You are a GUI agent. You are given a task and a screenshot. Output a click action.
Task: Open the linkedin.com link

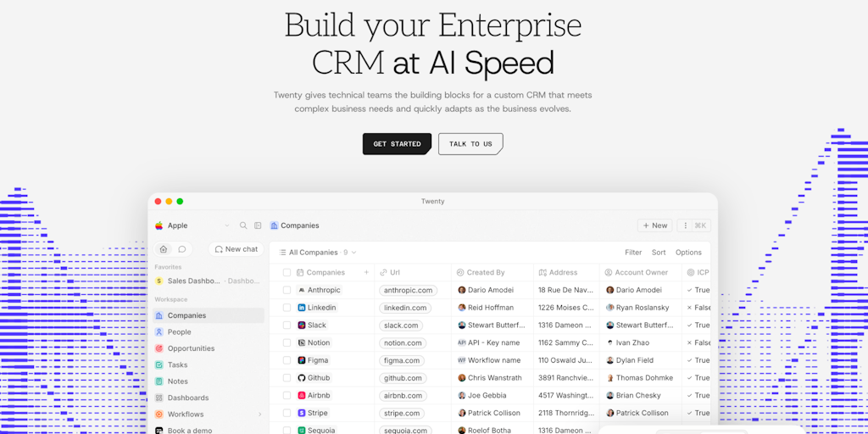click(x=405, y=307)
